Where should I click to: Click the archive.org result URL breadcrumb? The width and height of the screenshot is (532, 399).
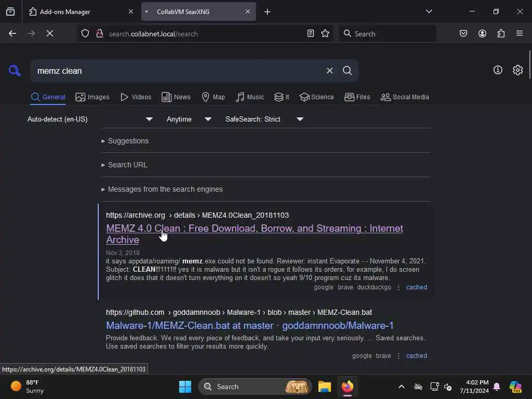pos(197,215)
